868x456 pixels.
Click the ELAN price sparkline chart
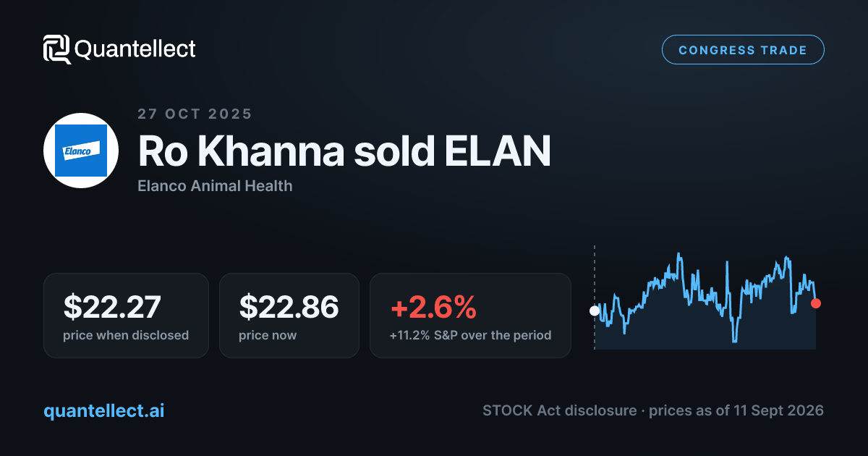(705, 300)
